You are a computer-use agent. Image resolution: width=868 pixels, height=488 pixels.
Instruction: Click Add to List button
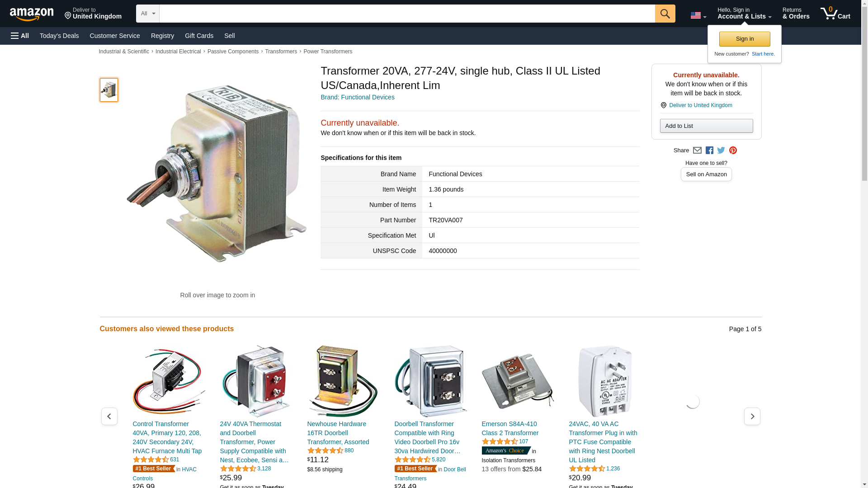(706, 126)
